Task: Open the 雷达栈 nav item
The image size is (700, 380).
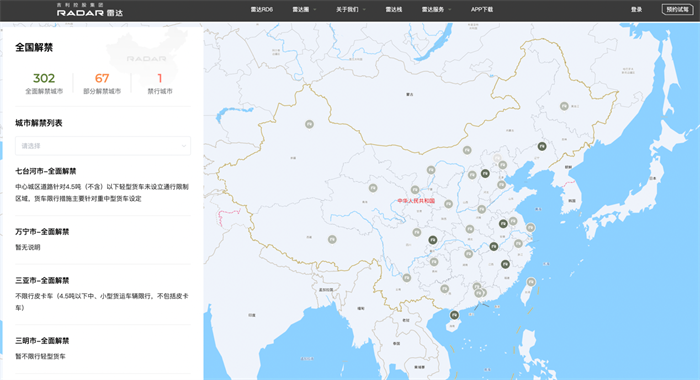Action: 394,9
